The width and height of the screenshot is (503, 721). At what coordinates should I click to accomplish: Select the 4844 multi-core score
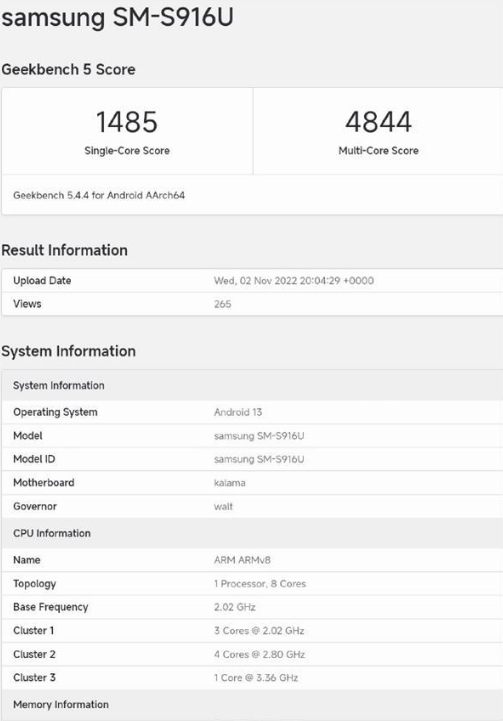point(378,122)
